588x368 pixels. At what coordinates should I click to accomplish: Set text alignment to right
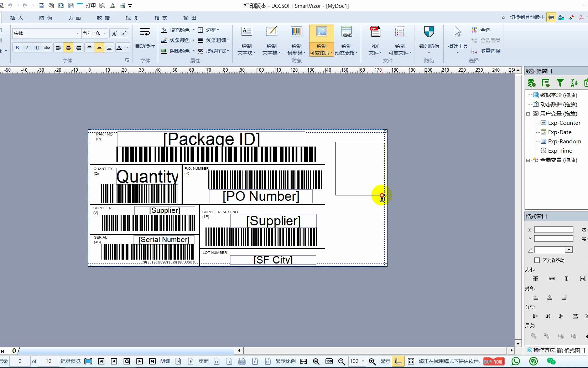[x=78, y=47]
